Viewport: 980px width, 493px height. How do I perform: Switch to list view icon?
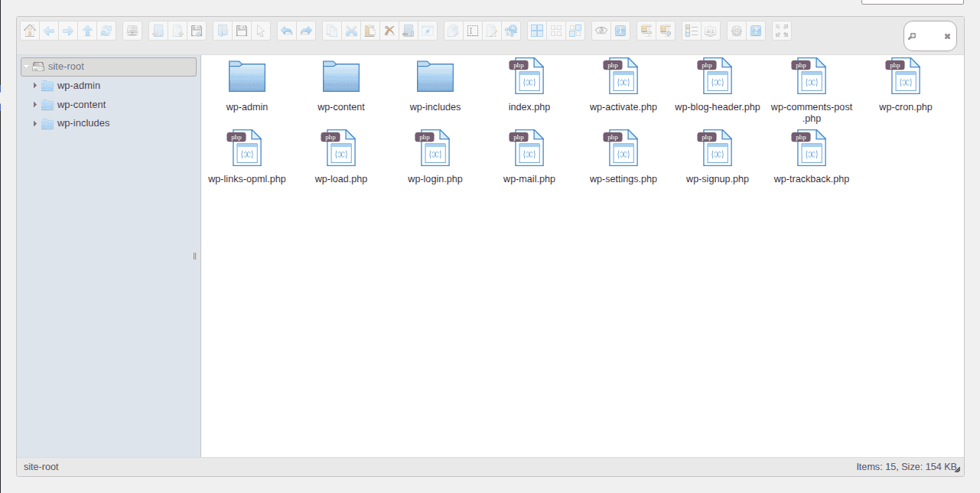click(x=692, y=31)
